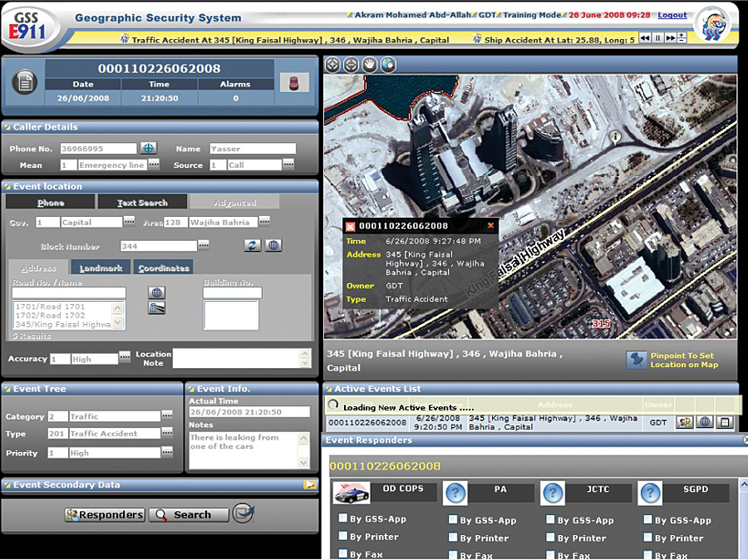Click the zoom-in map tool icon
Screen dimensions: 748x560
332,65
